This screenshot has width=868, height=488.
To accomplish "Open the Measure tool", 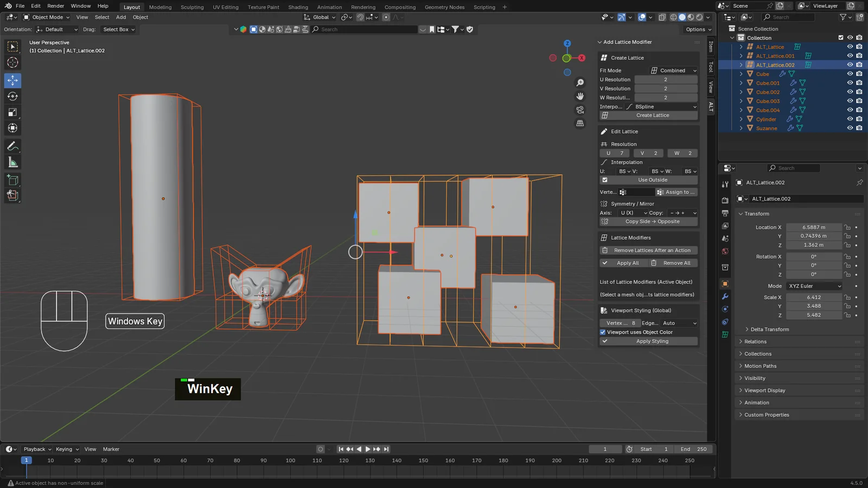I will pyautogui.click(x=12, y=162).
